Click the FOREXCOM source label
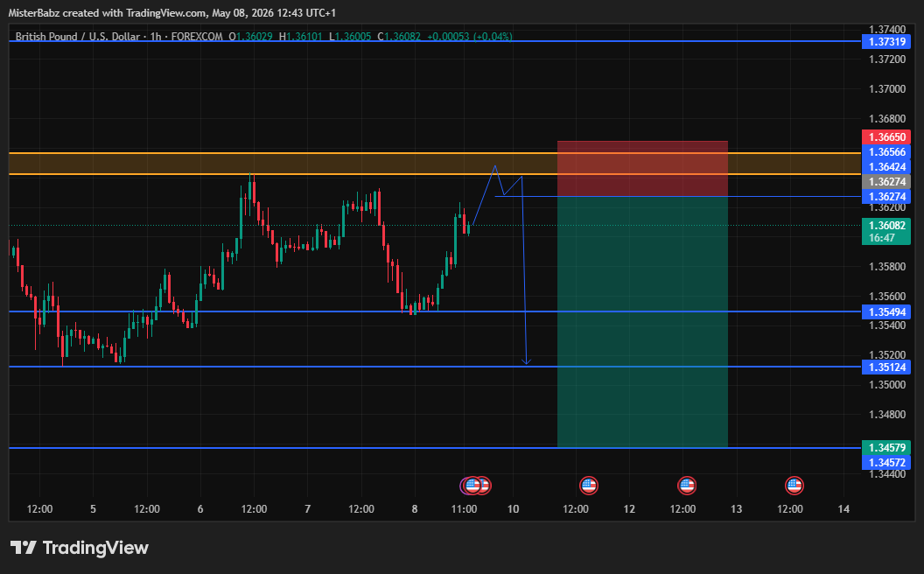 [197, 37]
